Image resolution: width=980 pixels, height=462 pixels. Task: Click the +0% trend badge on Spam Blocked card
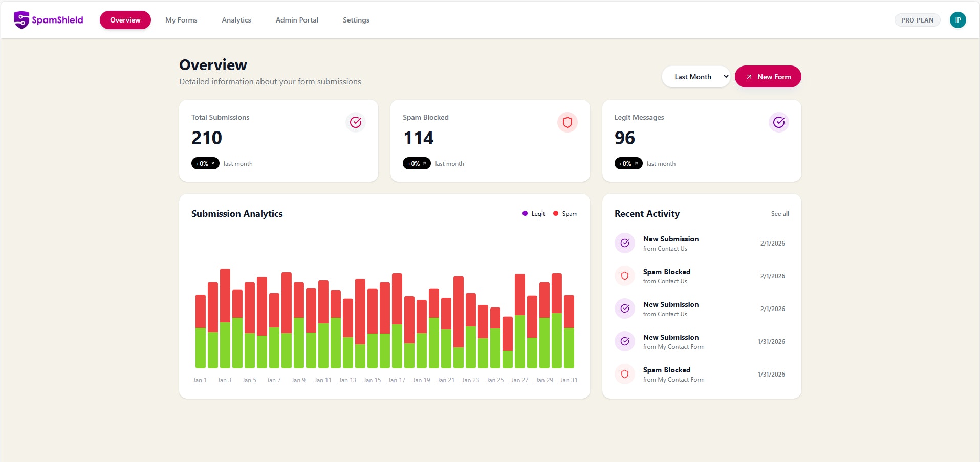(417, 163)
